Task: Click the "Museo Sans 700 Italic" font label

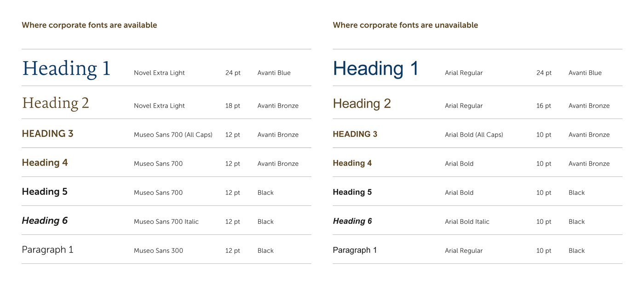Action: click(x=166, y=222)
